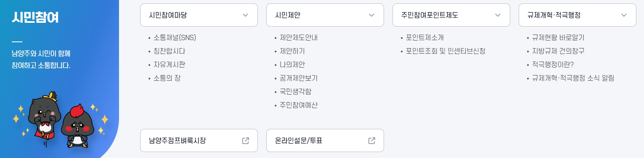Open the 온라인설문/투표 button

325,141
